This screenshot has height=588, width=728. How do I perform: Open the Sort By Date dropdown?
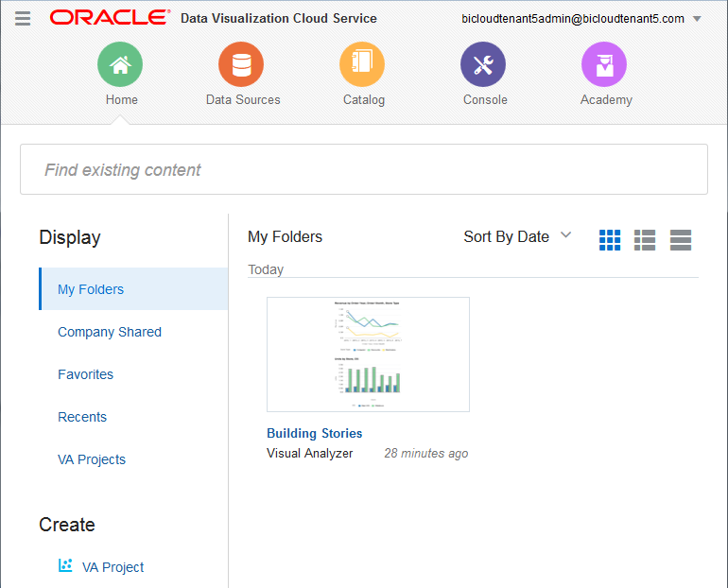517,236
